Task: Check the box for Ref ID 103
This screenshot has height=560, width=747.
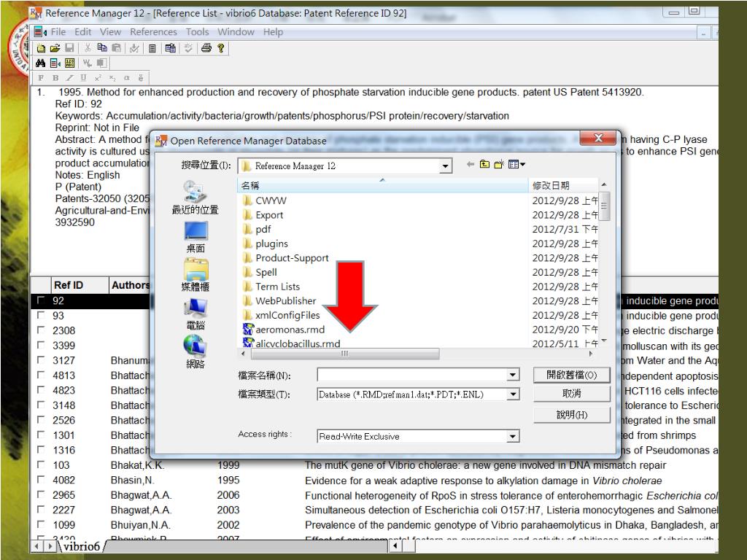Action: click(41, 464)
